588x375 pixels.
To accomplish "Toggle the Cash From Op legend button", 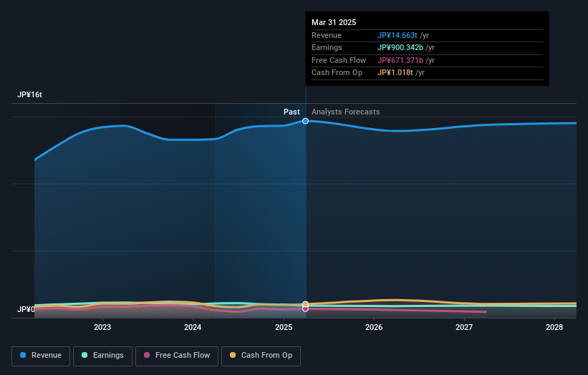I will 261,356.
